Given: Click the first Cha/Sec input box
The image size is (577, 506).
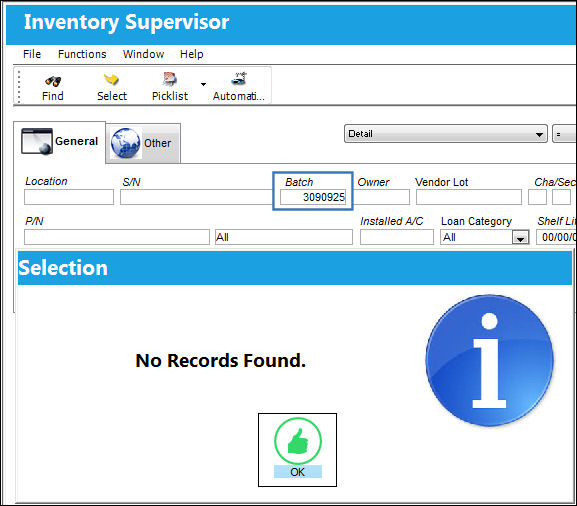Looking at the screenshot, I should 537,197.
